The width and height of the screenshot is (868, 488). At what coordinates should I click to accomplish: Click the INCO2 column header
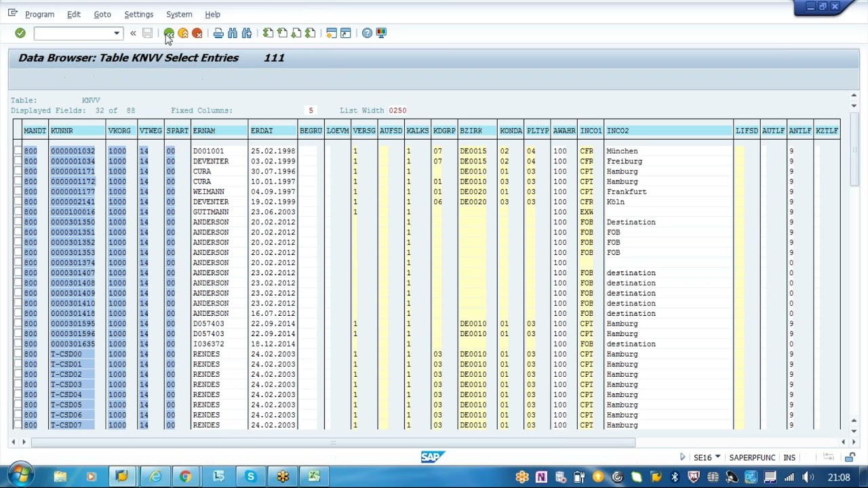tap(669, 131)
